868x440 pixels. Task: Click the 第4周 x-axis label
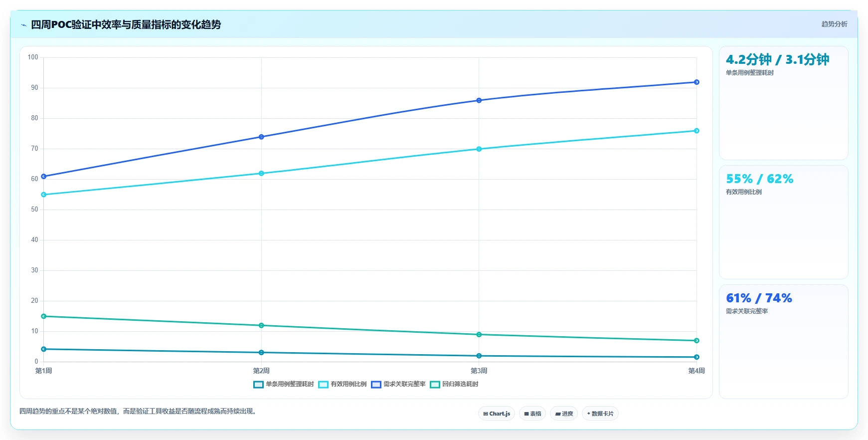[696, 371]
